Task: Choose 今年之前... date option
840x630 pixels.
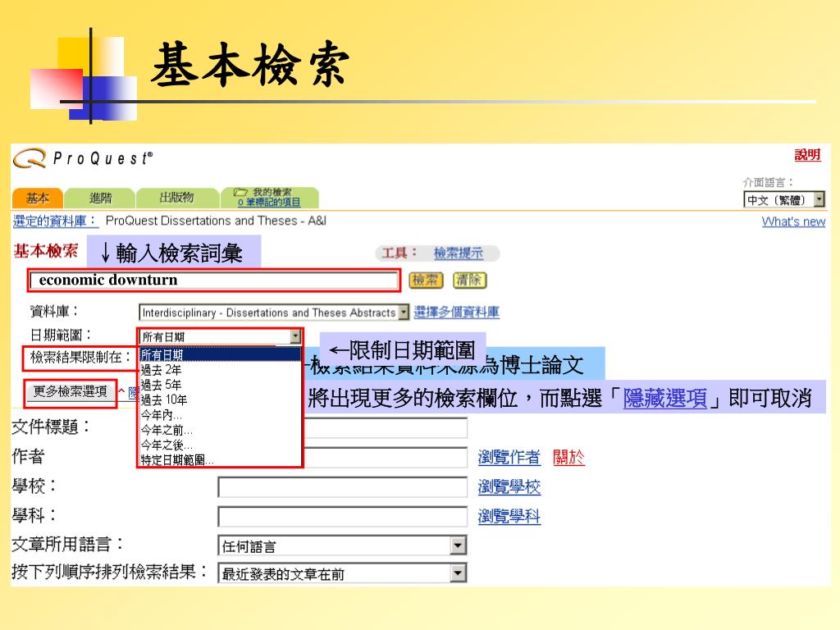Action: click(x=220, y=430)
